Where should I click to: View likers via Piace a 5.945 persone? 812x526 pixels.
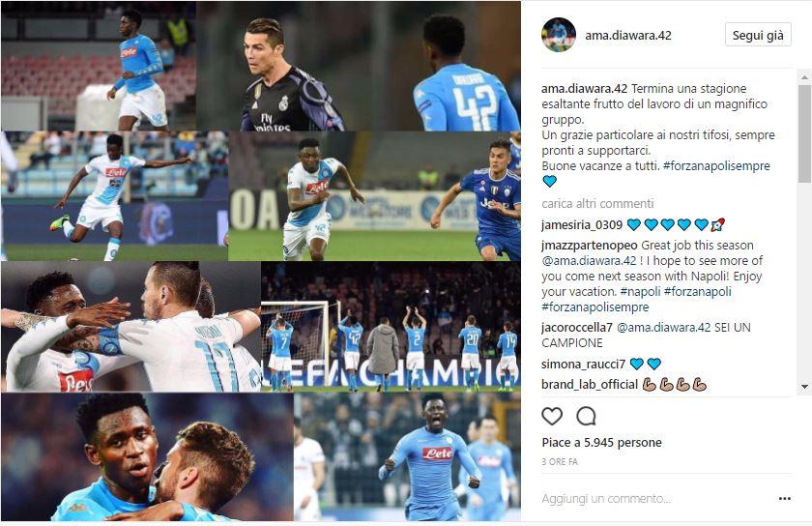[601, 443]
